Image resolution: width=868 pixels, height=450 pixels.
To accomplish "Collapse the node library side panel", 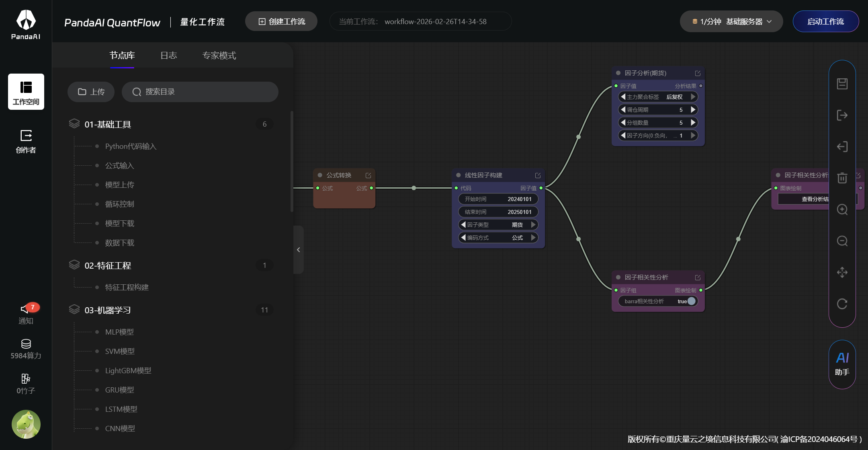I will (x=298, y=250).
